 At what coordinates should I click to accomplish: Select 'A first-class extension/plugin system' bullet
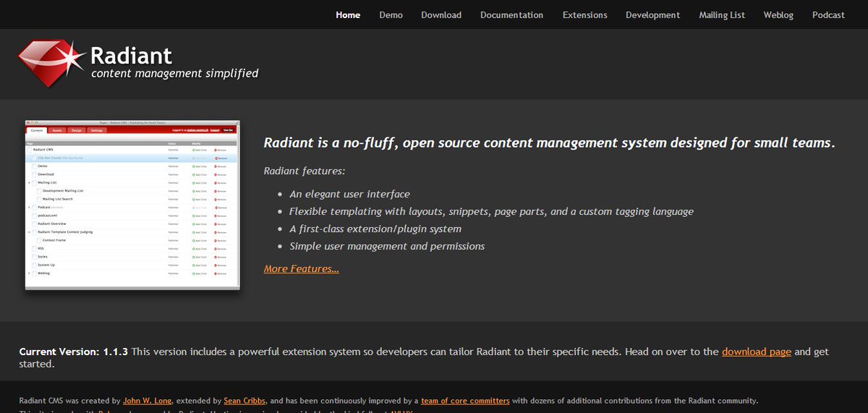click(x=375, y=229)
